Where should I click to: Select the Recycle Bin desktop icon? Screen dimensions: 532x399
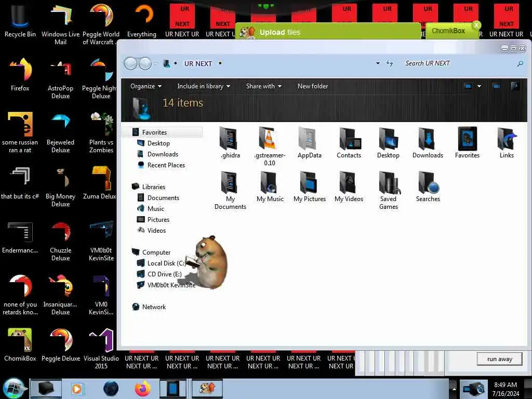[x=20, y=20]
